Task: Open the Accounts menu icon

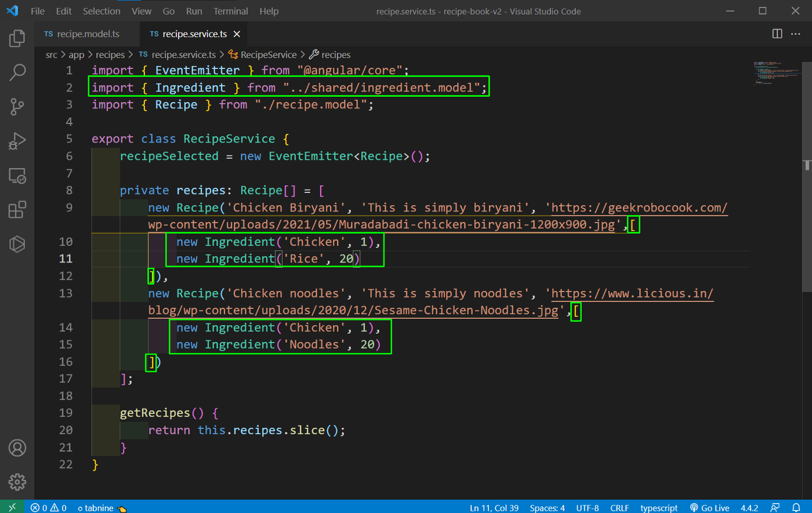Action: (17, 447)
